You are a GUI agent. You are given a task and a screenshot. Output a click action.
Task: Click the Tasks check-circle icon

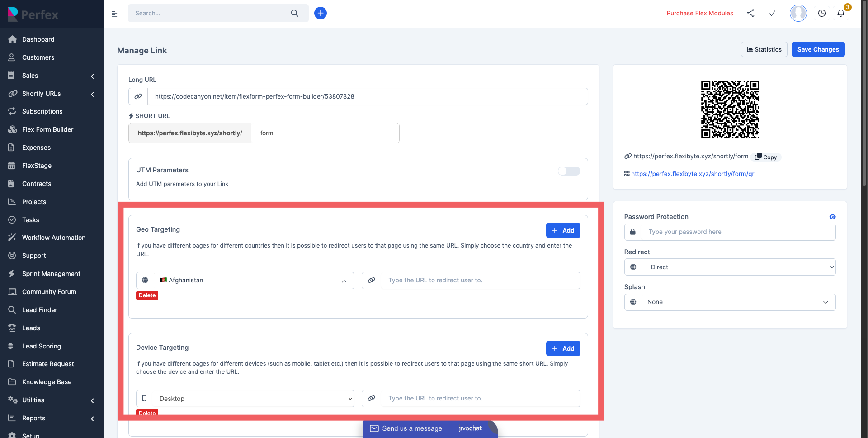12,220
